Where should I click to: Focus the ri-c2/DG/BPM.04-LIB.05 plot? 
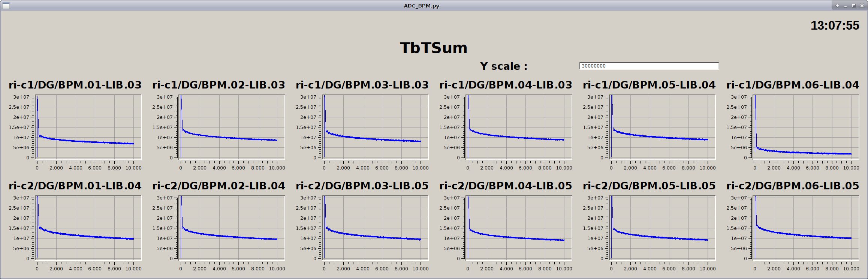519,228
